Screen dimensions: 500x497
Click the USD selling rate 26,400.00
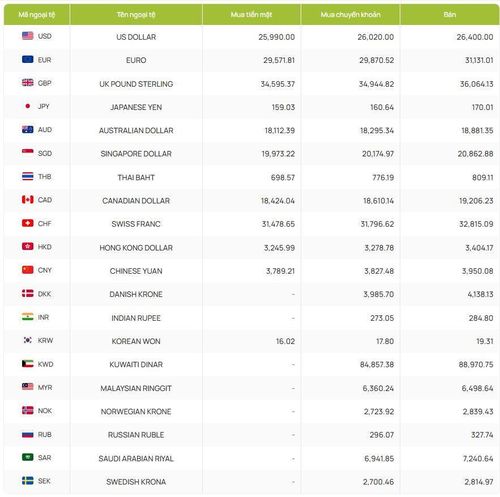click(x=475, y=37)
